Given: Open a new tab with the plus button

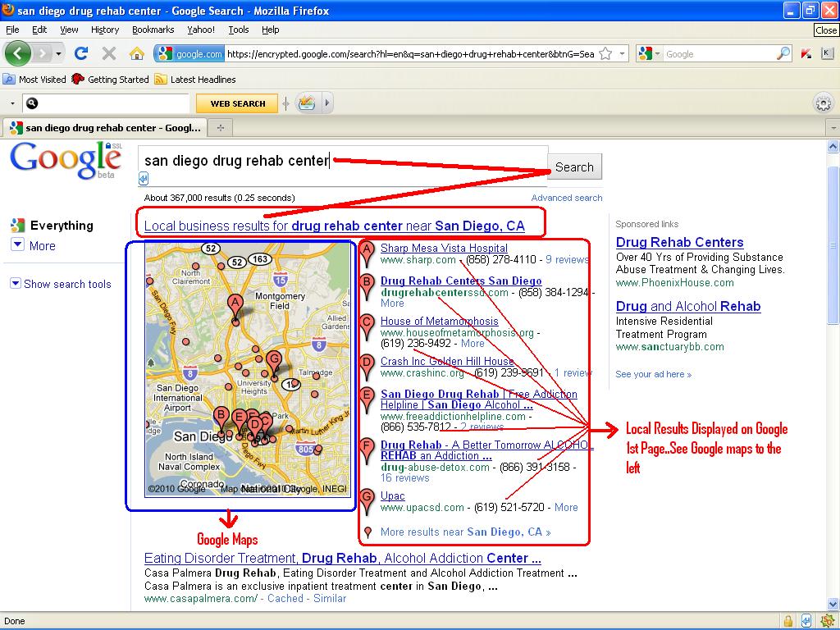Looking at the screenshot, I should pos(220,127).
